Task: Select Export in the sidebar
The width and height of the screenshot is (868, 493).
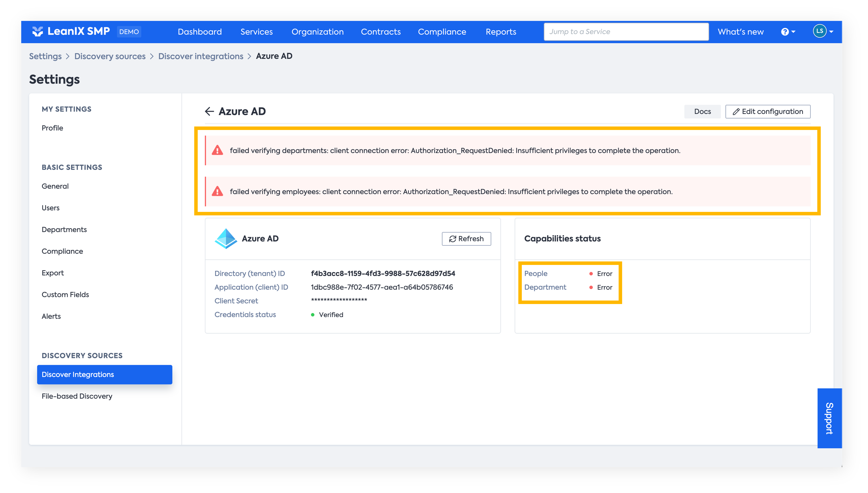Action: click(x=53, y=273)
